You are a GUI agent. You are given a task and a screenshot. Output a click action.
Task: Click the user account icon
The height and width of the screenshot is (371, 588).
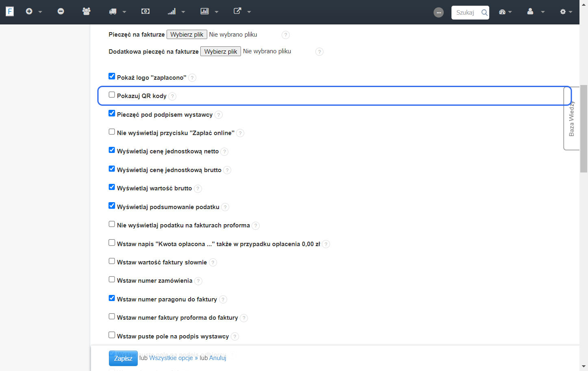point(530,11)
